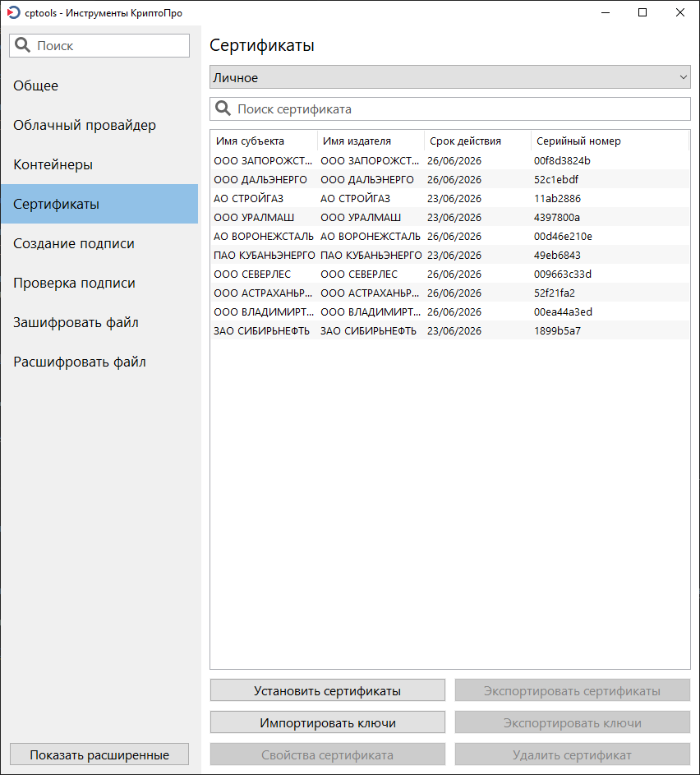The width and height of the screenshot is (700, 775).
Task: Select the АО СТРОЙГАЗ certificate row
Action: tap(449, 198)
